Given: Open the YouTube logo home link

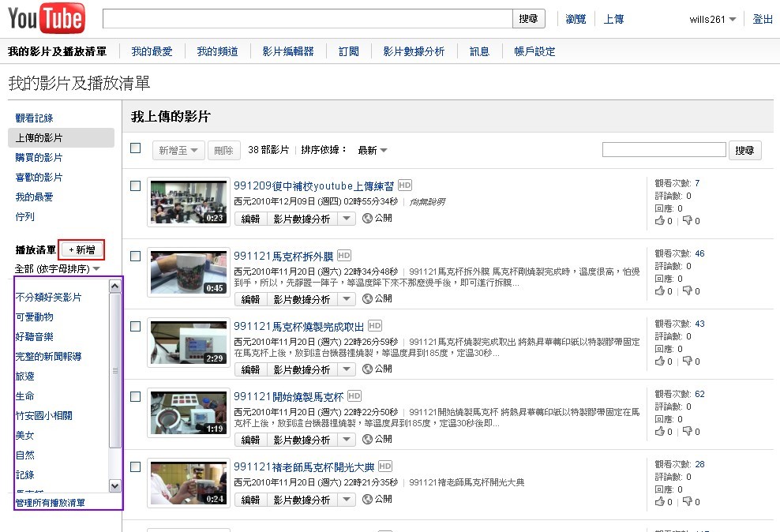Looking at the screenshot, I should coord(47,18).
